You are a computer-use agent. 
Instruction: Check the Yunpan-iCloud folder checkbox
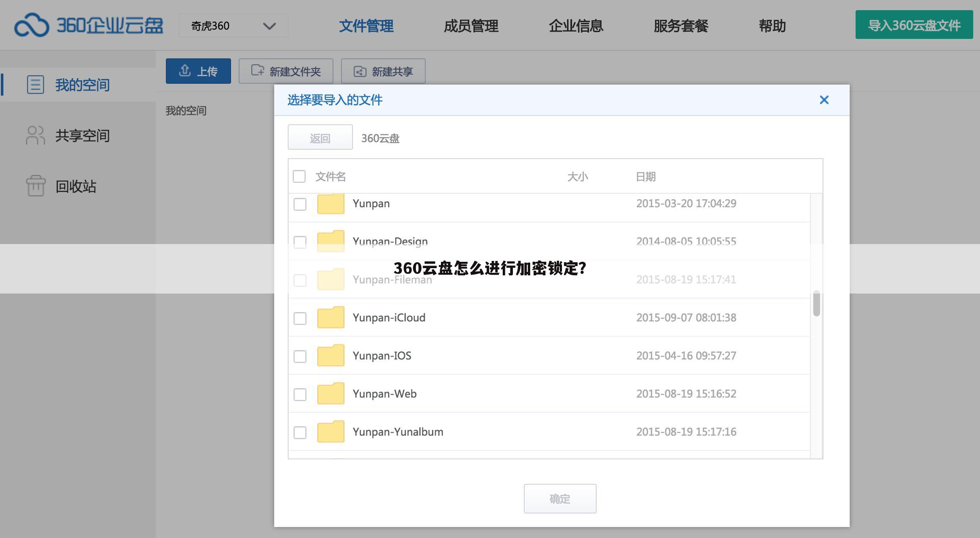[x=300, y=318]
